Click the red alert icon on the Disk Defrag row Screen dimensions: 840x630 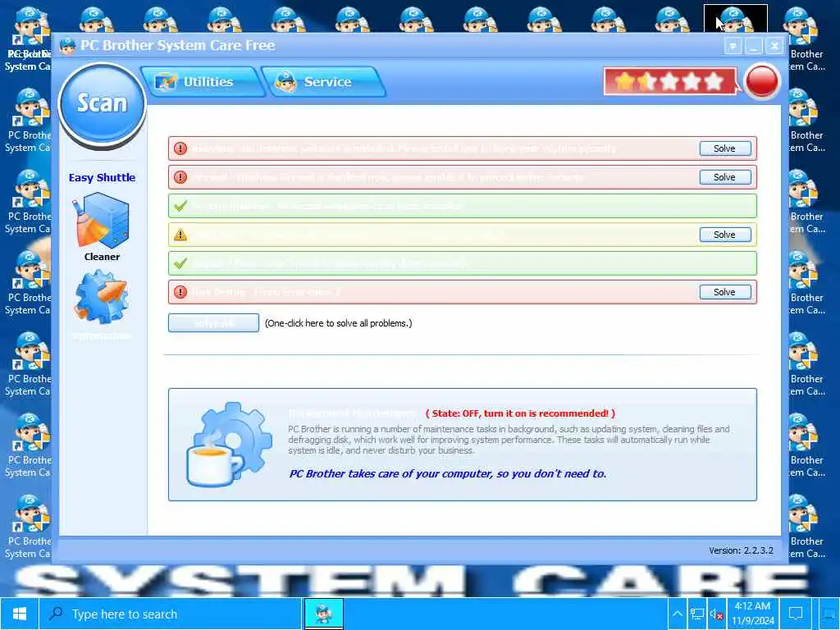coord(180,292)
